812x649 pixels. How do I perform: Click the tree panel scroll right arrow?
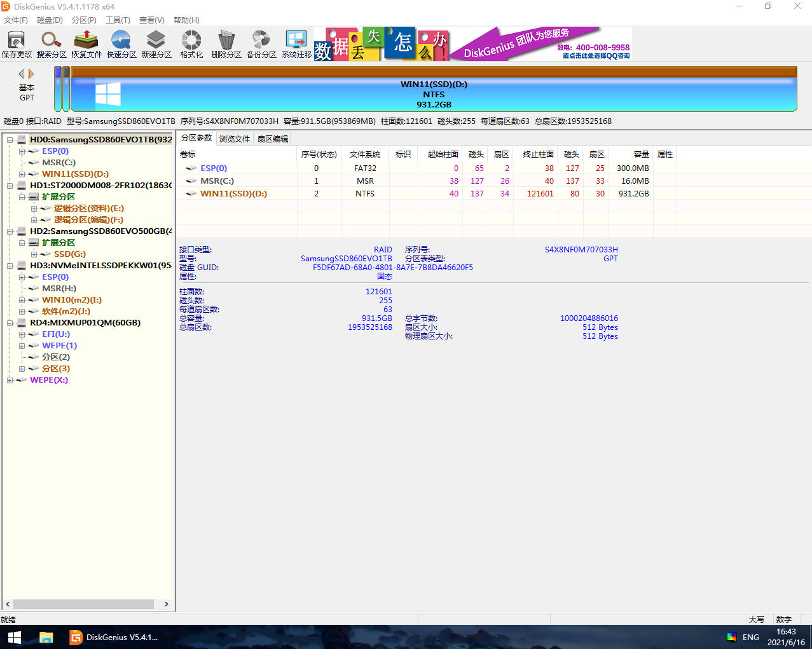(167, 604)
